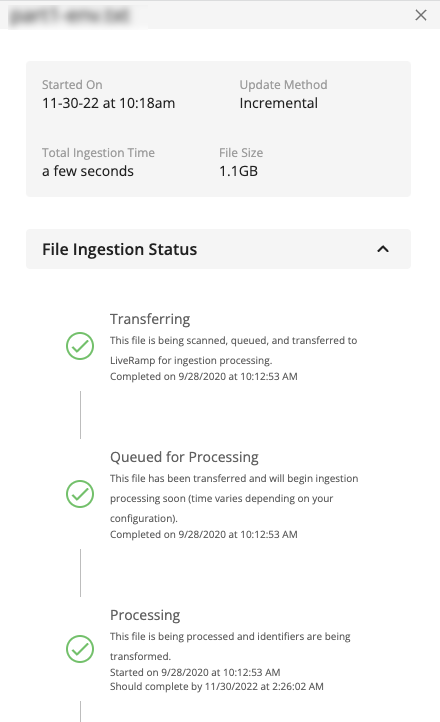The height and width of the screenshot is (722, 440).
Task: Click the Transferring step title
Action: tap(150, 319)
